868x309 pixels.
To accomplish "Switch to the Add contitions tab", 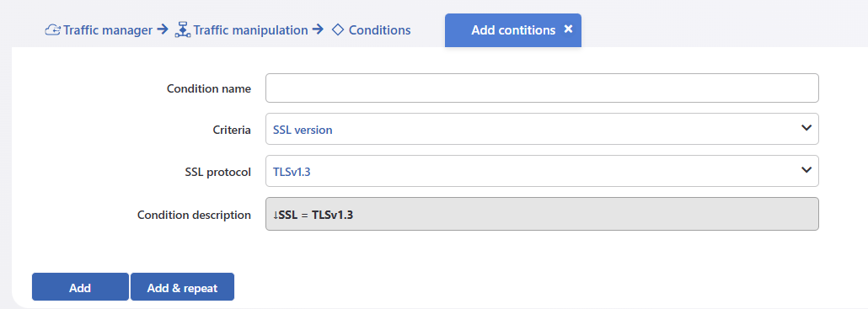I will 513,30.
